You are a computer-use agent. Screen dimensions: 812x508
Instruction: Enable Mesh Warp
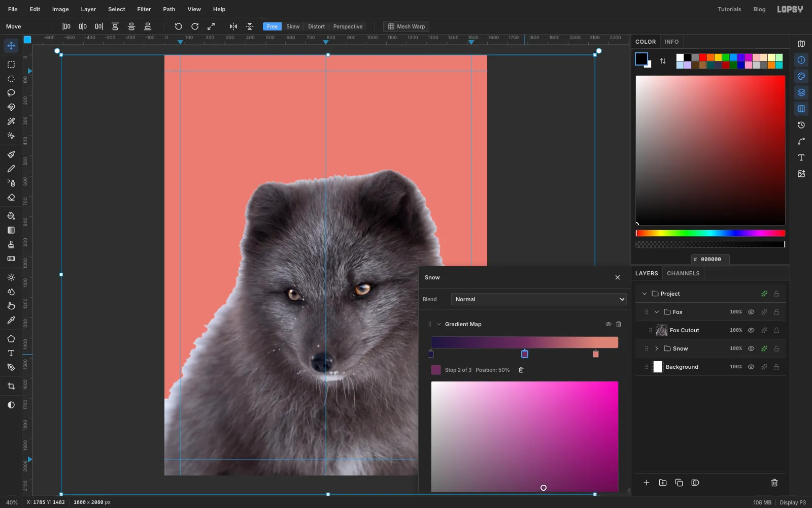point(406,26)
